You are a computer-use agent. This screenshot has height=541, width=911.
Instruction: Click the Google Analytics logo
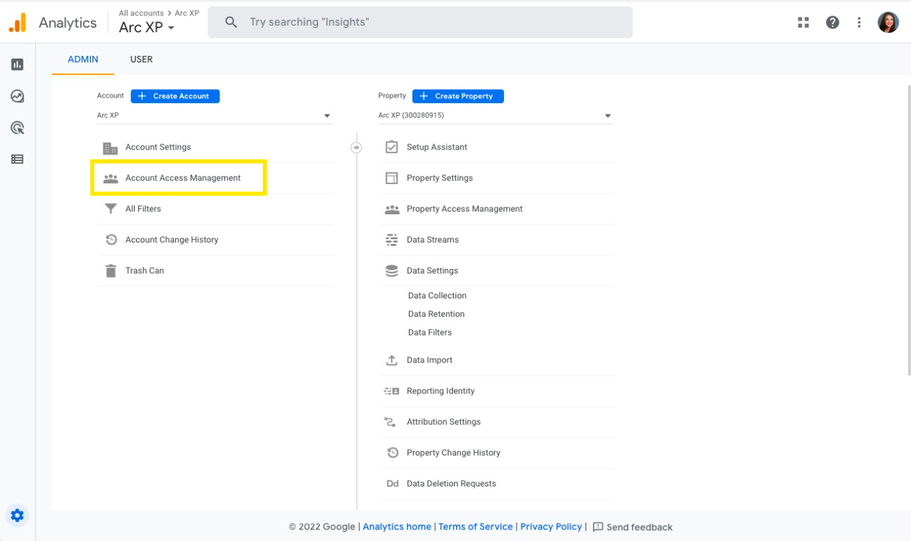[17, 23]
